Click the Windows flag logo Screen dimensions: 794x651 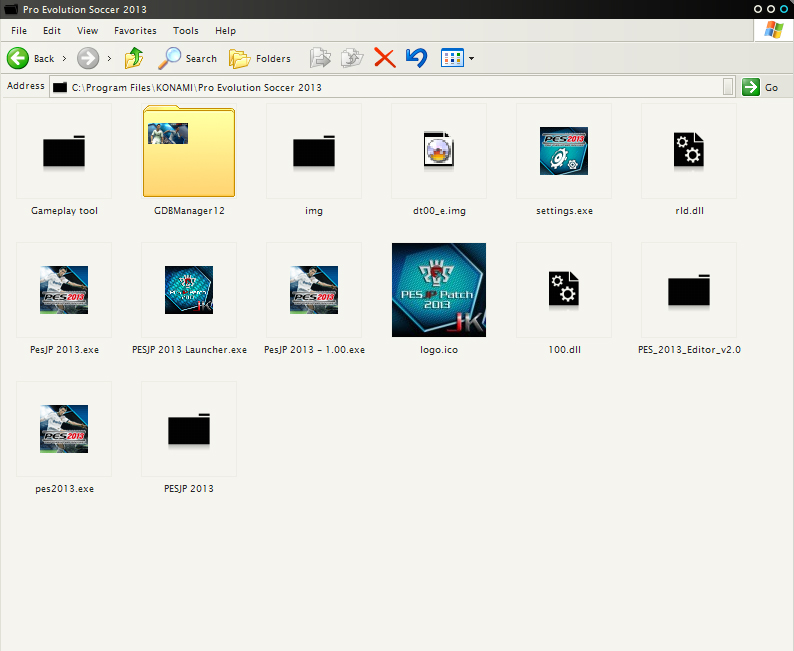point(773,29)
